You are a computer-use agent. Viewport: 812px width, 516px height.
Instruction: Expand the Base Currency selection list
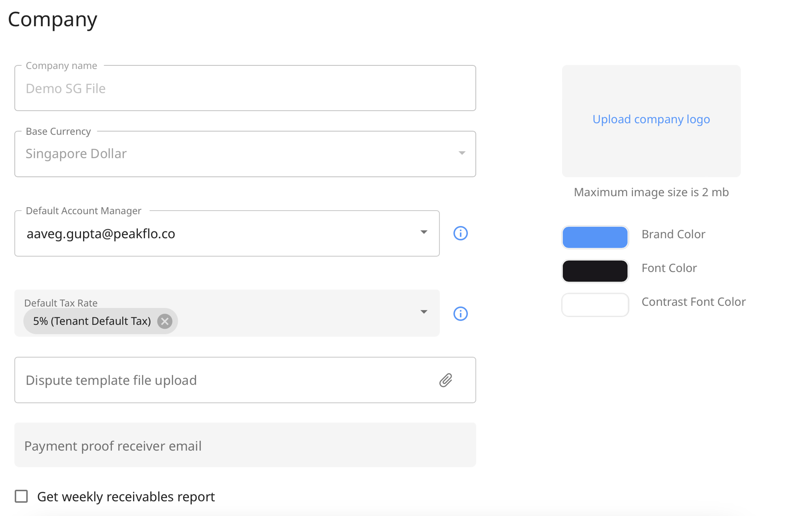point(461,153)
